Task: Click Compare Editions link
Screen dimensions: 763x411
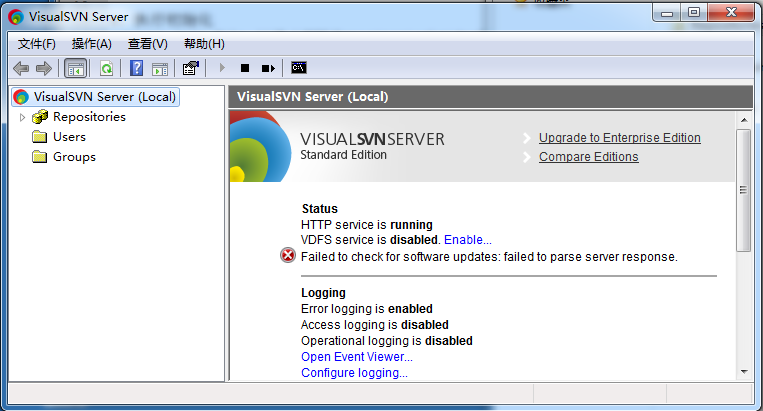Action: [588, 157]
